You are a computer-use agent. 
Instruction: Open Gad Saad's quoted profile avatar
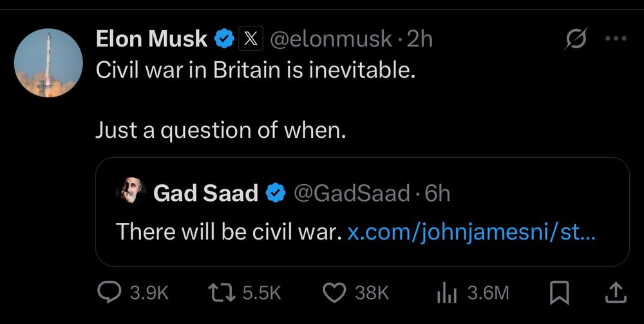(x=130, y=192)
